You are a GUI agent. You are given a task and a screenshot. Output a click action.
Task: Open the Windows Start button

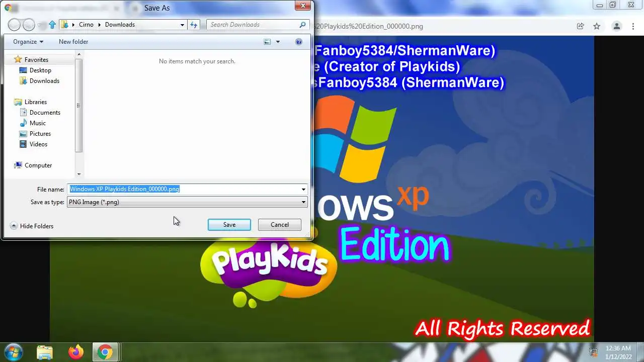point(14,352)
